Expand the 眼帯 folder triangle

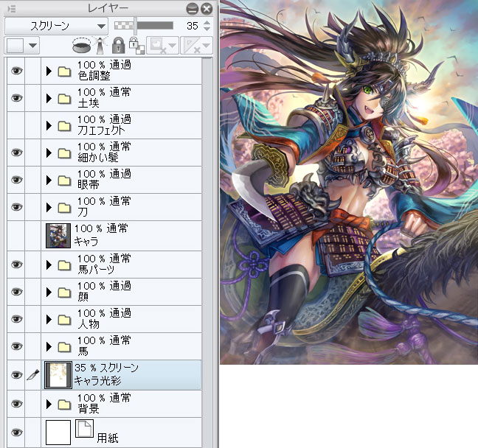click(x=49, y=181)
